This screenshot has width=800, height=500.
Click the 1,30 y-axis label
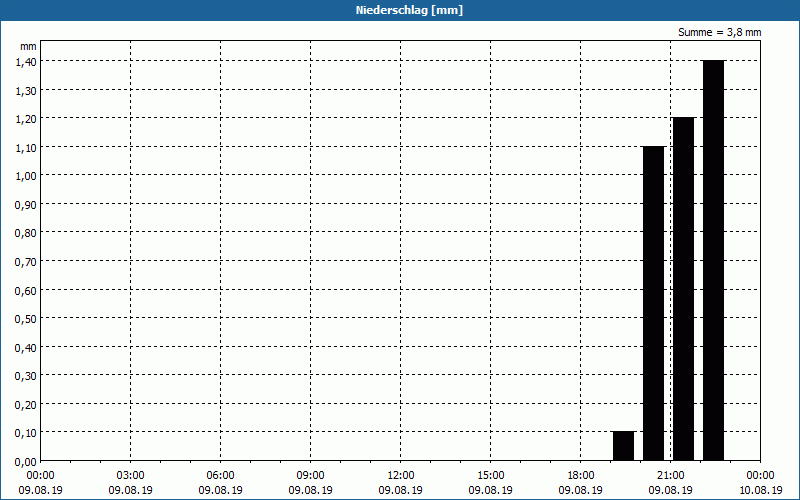[26, 90]
